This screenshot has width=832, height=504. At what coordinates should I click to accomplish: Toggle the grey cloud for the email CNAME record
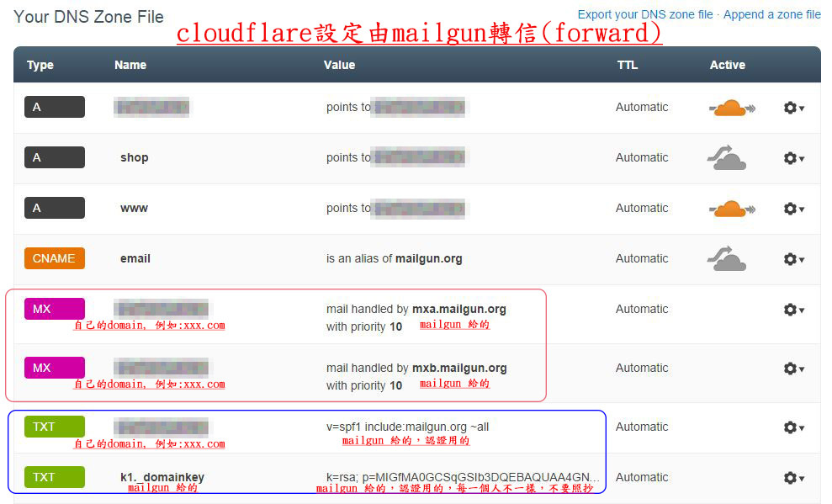coord(726,258)
